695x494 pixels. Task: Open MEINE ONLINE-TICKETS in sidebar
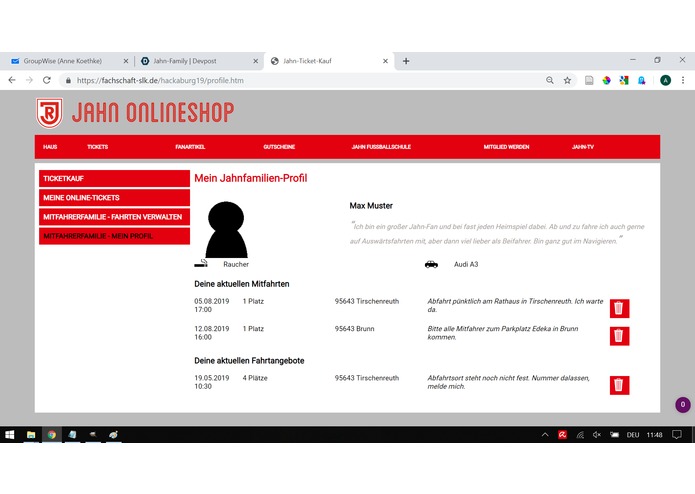[x=114, y=198]
